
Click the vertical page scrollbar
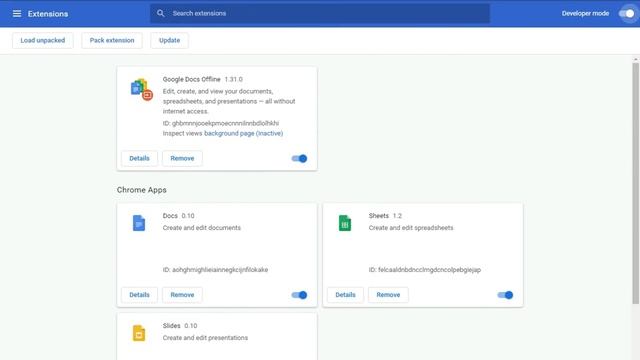636,184
